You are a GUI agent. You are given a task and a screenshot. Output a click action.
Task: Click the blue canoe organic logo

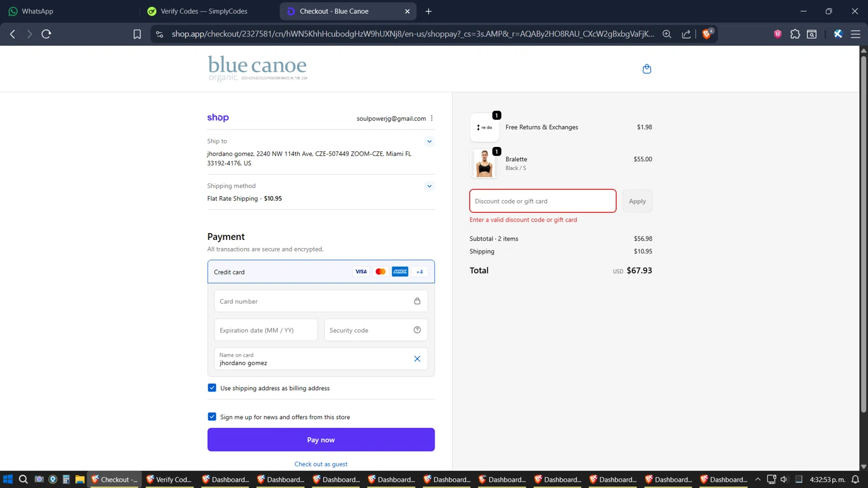coord(258,68)
